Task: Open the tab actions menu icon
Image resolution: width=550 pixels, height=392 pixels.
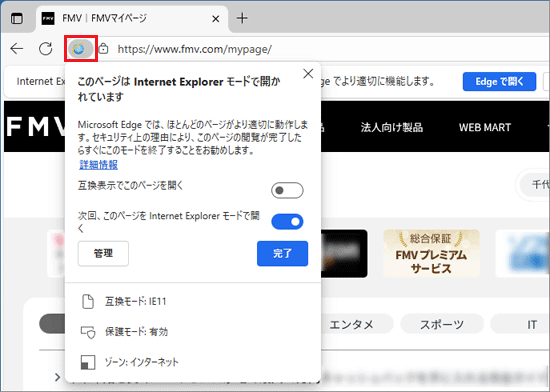Action: pyautogui.click(x=16, y=18)
